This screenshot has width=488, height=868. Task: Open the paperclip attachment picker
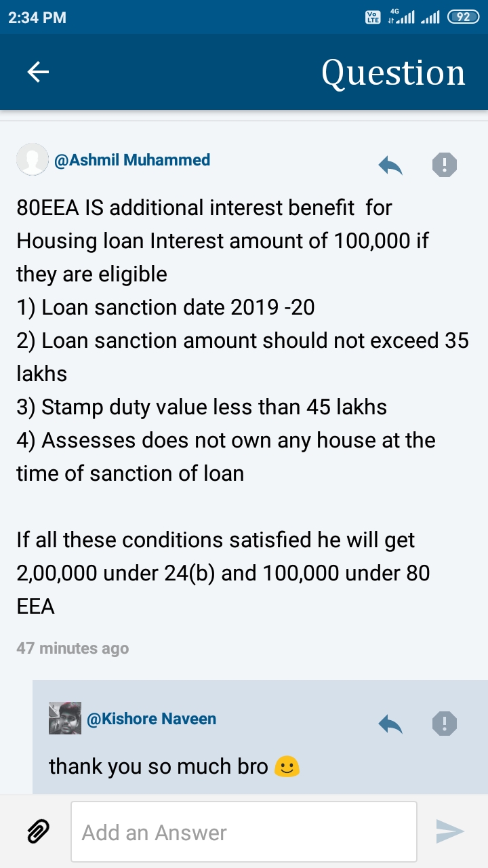(x=38, y=831)
